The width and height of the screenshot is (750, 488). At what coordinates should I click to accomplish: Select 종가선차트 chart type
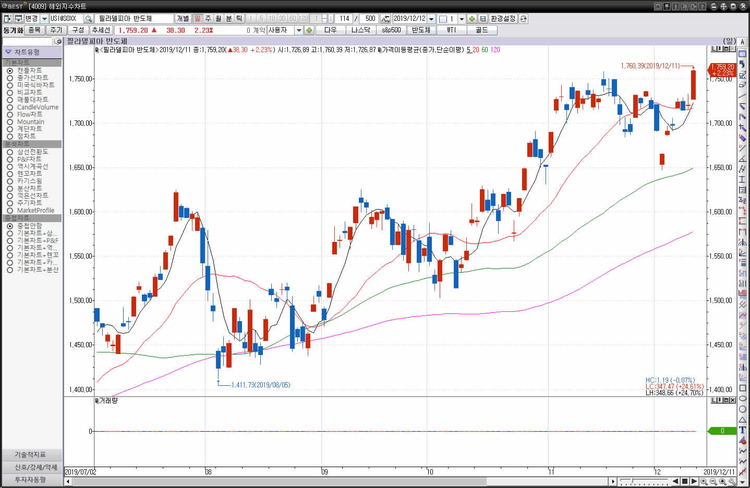tap(32, 78)
